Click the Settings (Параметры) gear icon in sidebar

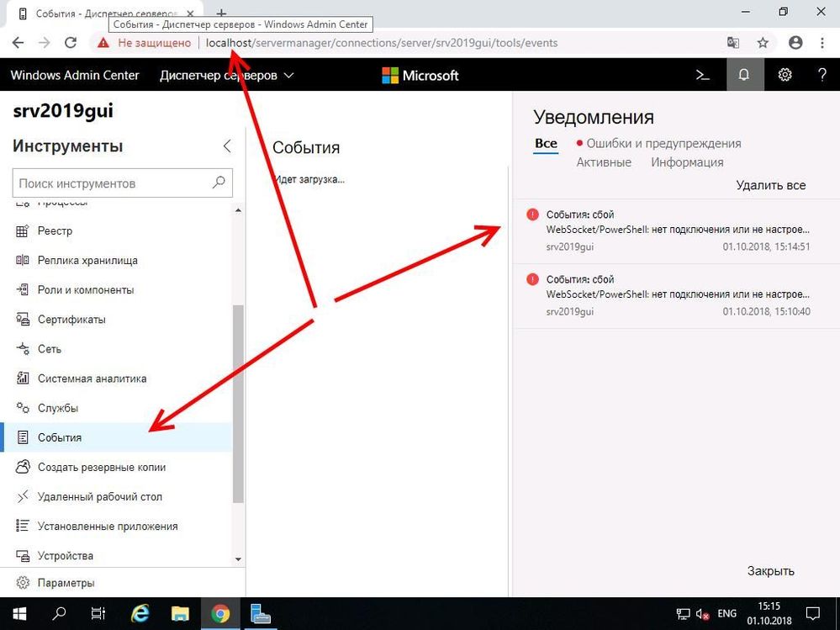[x=22, y=583]
